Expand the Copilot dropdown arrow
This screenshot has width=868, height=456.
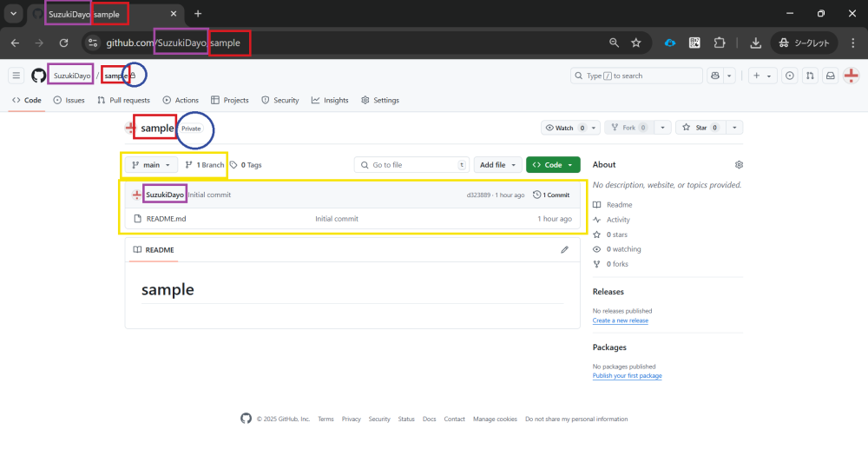click(x=729, y=76)
